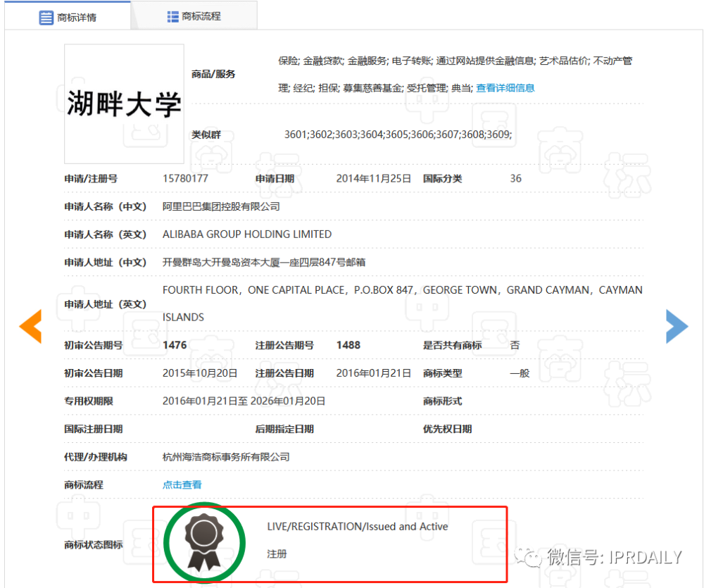704x588 pixels.
Task: Select the 后期指定日期 label
Action: pyautogui.click(x=284, y=429)
